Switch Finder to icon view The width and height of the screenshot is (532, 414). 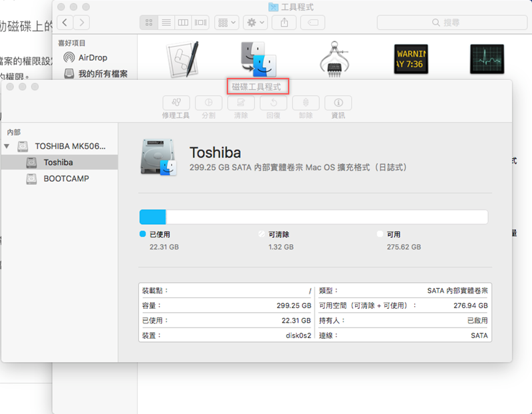tap(149, 23)
